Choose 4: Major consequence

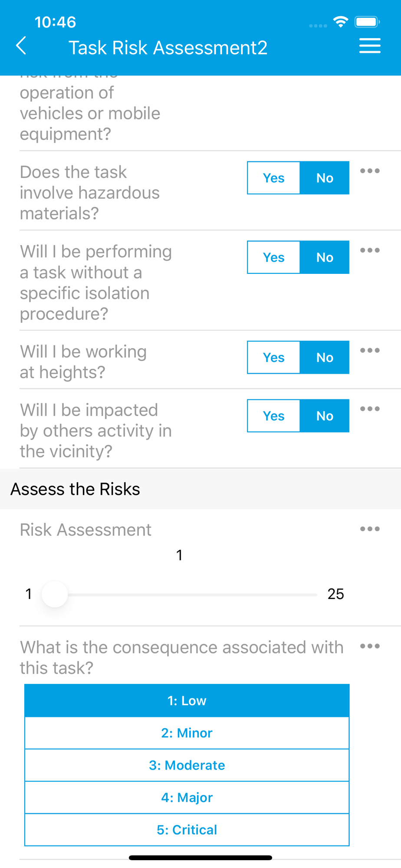tap(187, 798)
